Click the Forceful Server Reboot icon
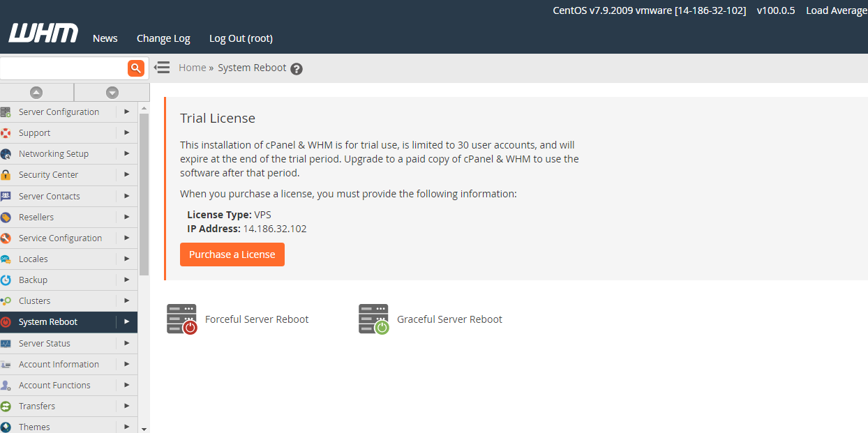Screen dimensions: 868x433 click(181, 319)
